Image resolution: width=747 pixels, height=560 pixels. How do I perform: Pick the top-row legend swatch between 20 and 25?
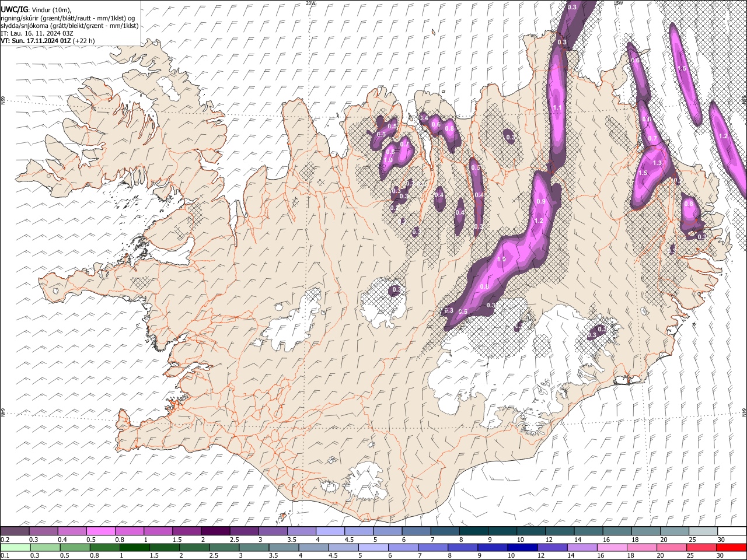[673, 531]
